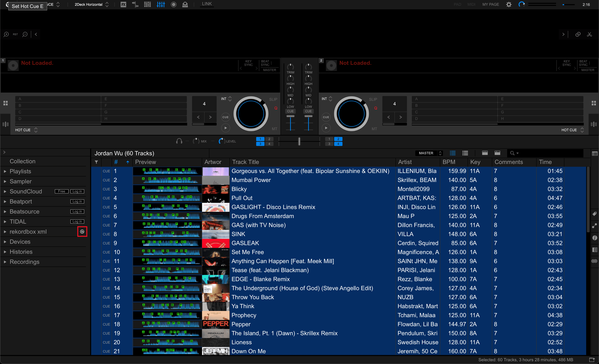This screenshot has height=364, width=599.
Task: Show the sampler grid panel icon
Action: point(147,4)
